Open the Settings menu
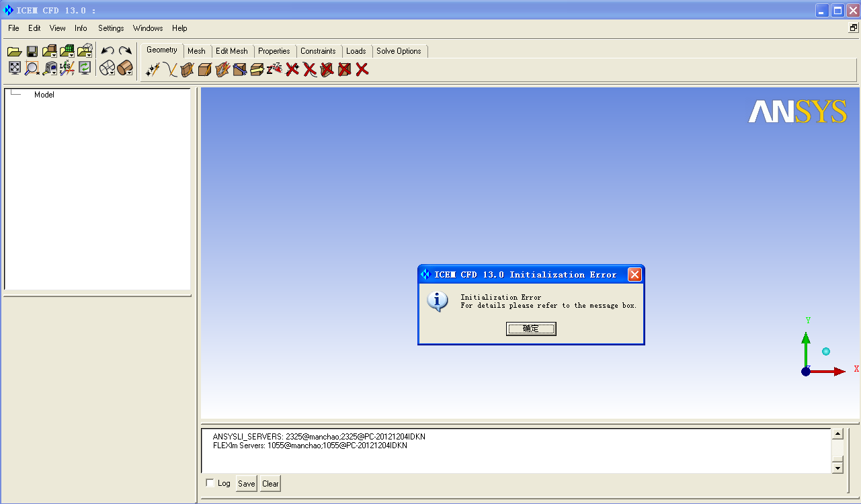Screen dimensions: 861x504 click(x=111, y=28)
